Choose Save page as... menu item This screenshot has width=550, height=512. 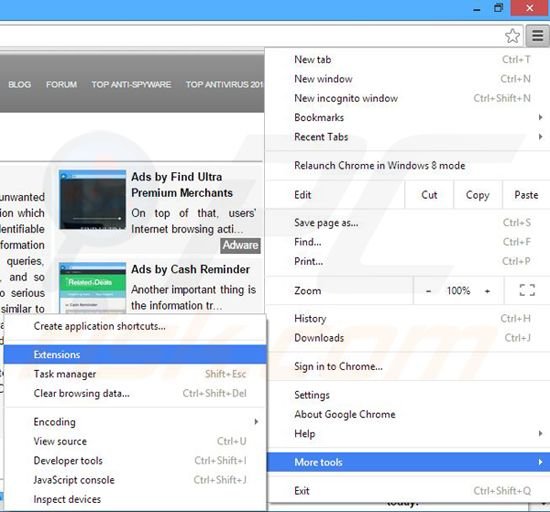[x=408, y=223]
